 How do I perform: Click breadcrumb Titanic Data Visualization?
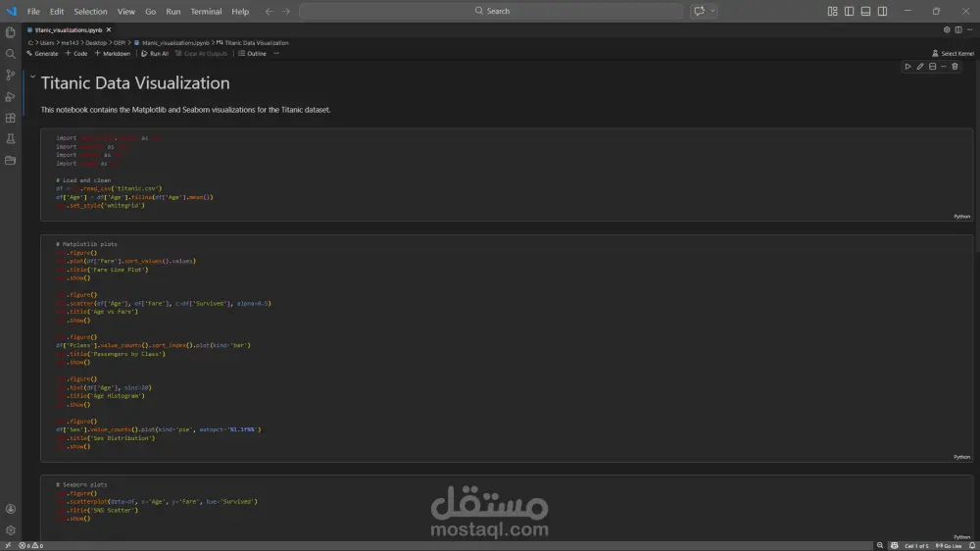(x=253, y=43)
